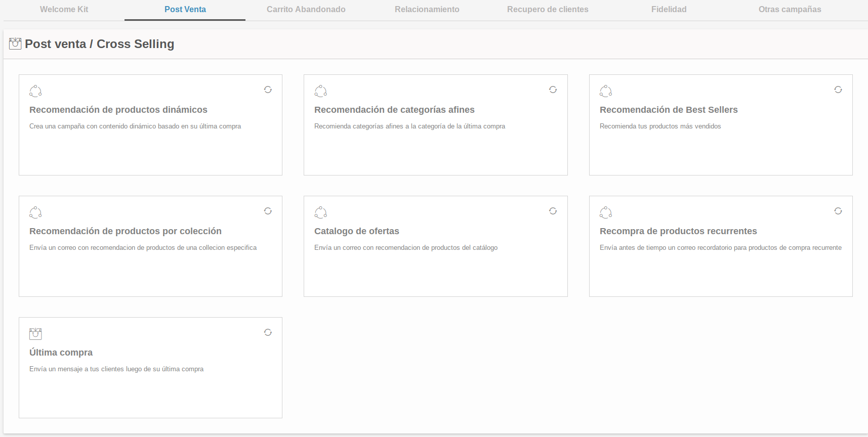
Task: Click recommendation icon on Best Sellers card
Action: point(606,91)
